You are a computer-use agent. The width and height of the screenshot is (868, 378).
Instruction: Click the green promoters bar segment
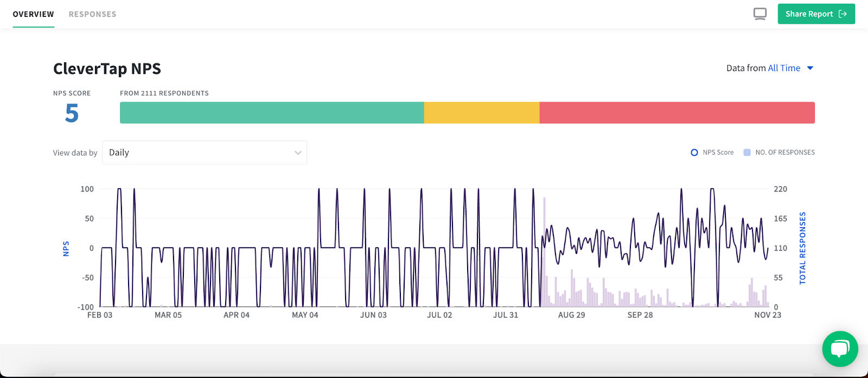click(272, 113)
